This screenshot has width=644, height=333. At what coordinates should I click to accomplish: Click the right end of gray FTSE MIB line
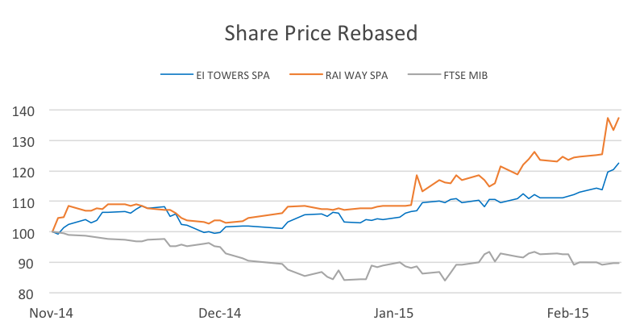618,262
